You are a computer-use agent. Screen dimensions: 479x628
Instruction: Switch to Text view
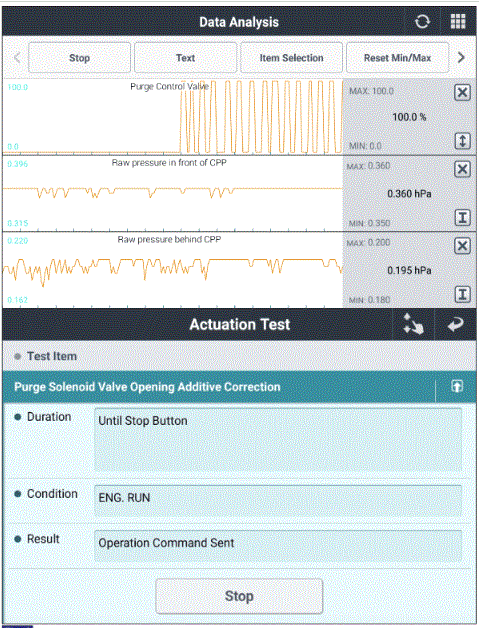click(185, 58)
